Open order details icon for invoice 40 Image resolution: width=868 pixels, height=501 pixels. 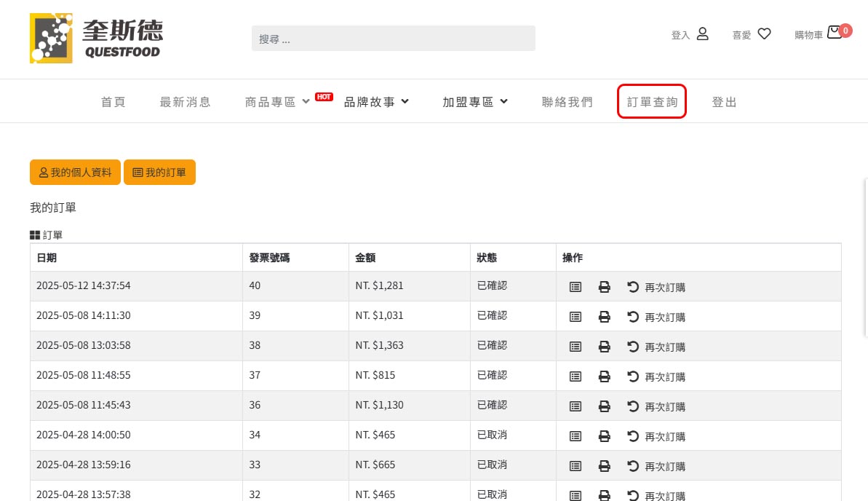[576, 287]
